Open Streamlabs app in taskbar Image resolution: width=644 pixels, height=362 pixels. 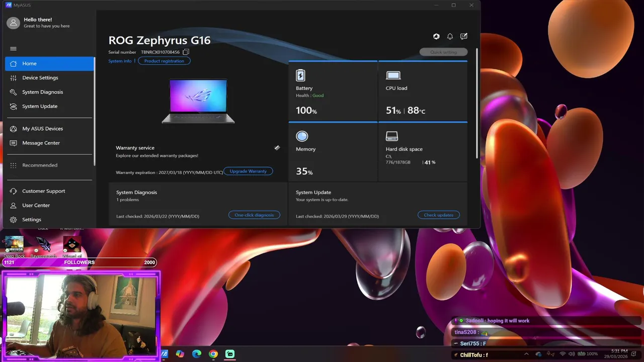tap(230, 354)
